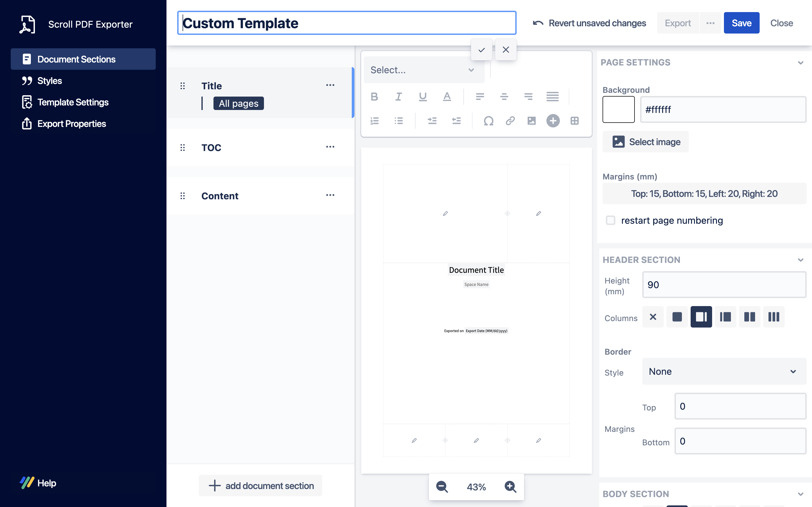Zoom out of the page preview
The height and width of the screenshot is (507, 812).
[442, 487]
